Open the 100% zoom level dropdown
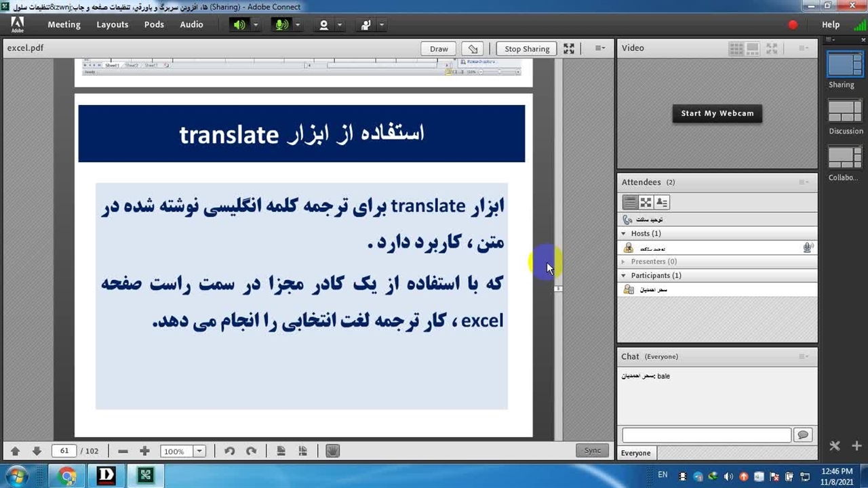Screen dimensions: 868x488 point(199,451)
